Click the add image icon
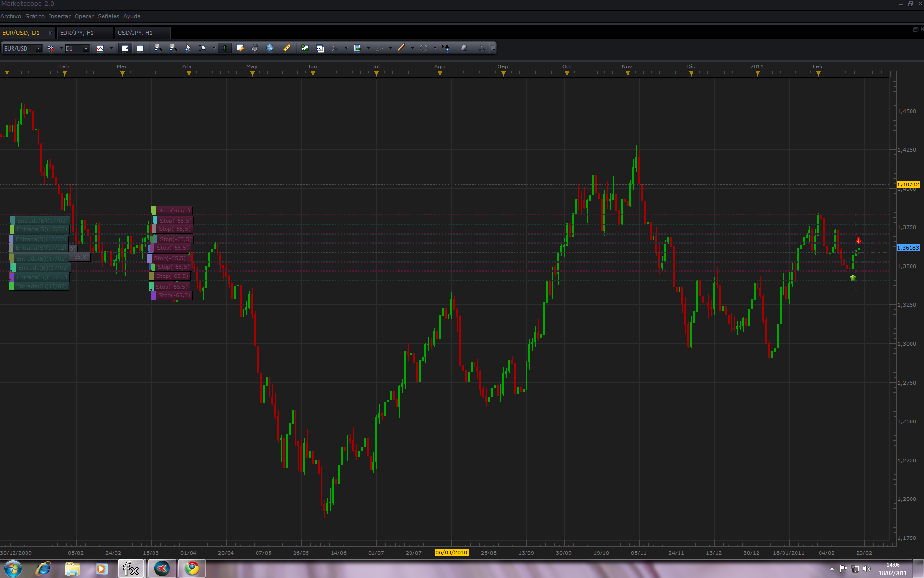 click(x=305, y=48)
